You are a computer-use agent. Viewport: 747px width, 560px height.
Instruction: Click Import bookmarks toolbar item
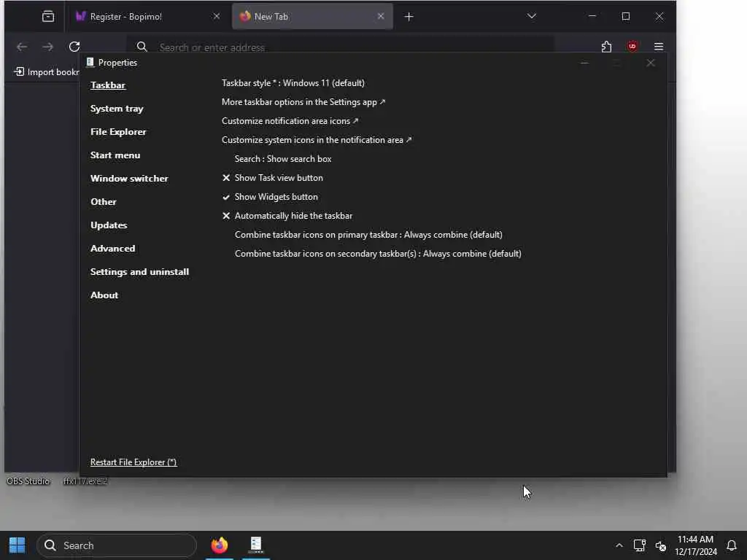click(47, 72)
